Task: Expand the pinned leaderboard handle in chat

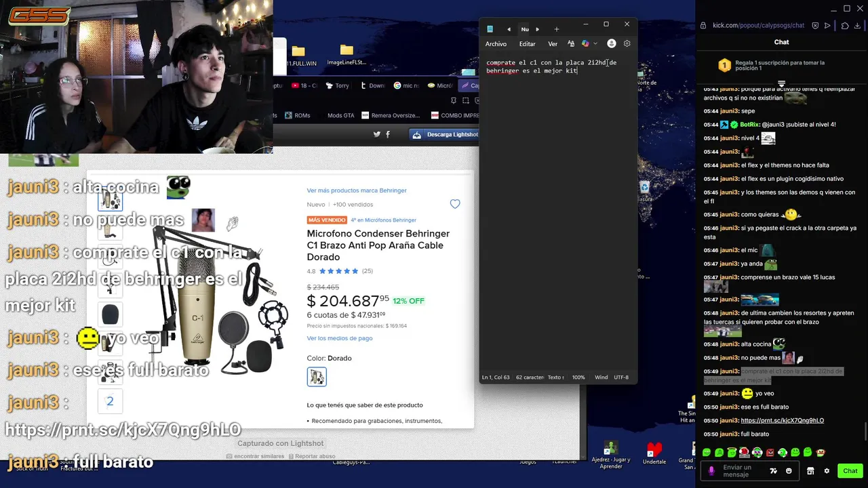Action: [781, 84]
